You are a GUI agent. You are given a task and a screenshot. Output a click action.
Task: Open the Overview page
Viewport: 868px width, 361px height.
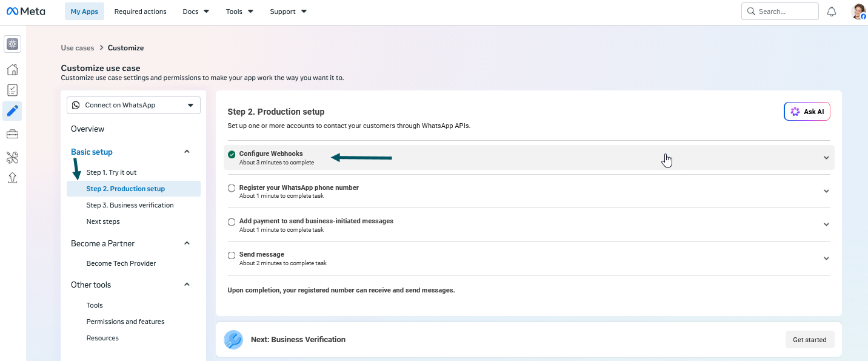click(87, 129)
